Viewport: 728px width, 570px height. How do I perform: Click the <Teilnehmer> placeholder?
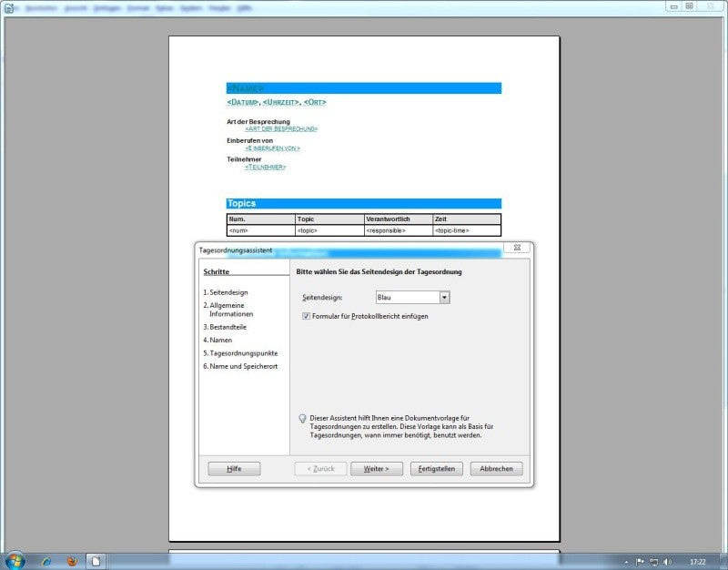(x=266, y=167)
